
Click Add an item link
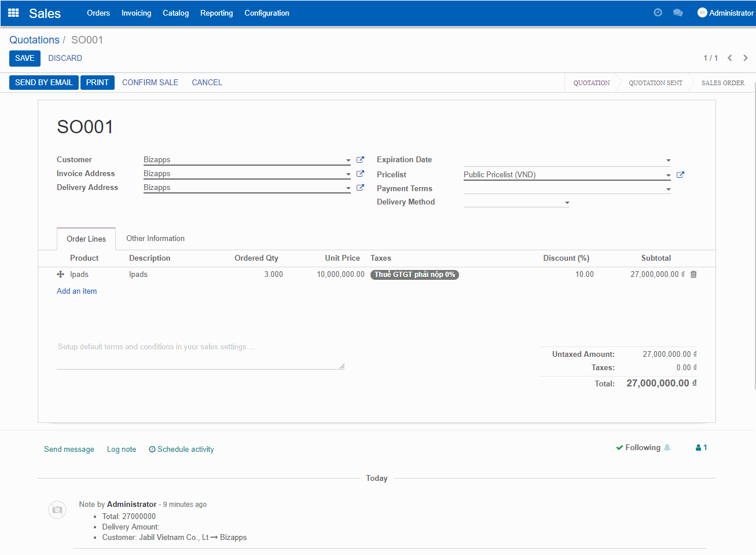(x=77, y=291)
